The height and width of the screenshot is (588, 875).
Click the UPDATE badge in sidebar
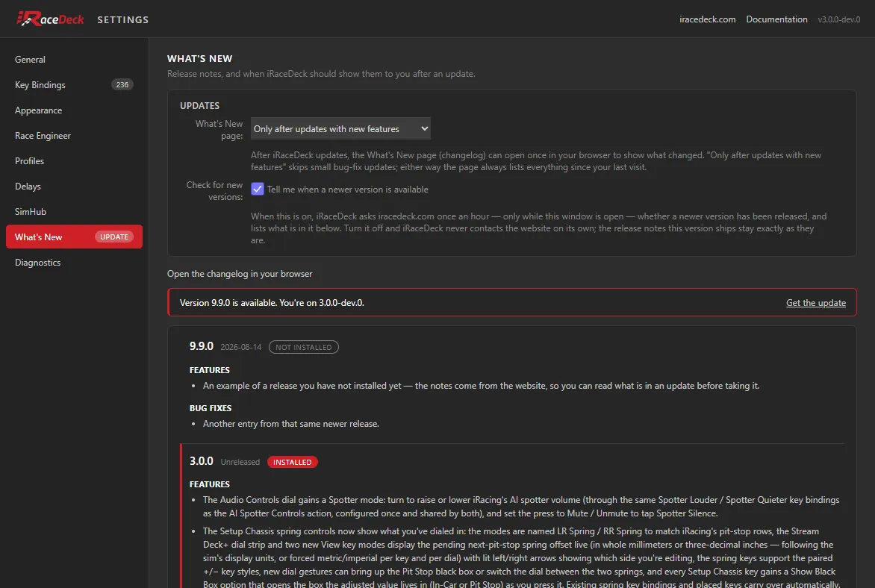[x=113, y=237]
